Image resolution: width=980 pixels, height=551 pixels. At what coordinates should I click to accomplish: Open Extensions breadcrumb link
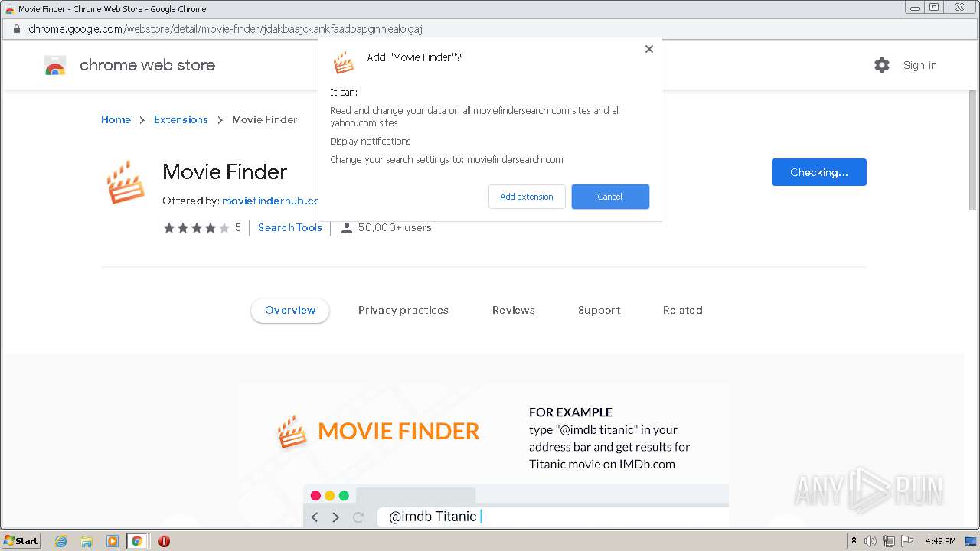tap(181, 119)
